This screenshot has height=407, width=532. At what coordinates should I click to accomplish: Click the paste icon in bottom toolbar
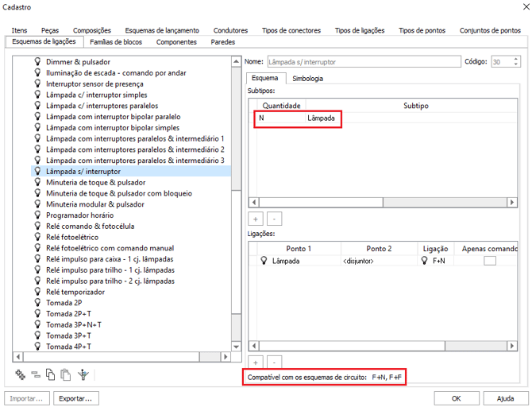coord(65,374)
